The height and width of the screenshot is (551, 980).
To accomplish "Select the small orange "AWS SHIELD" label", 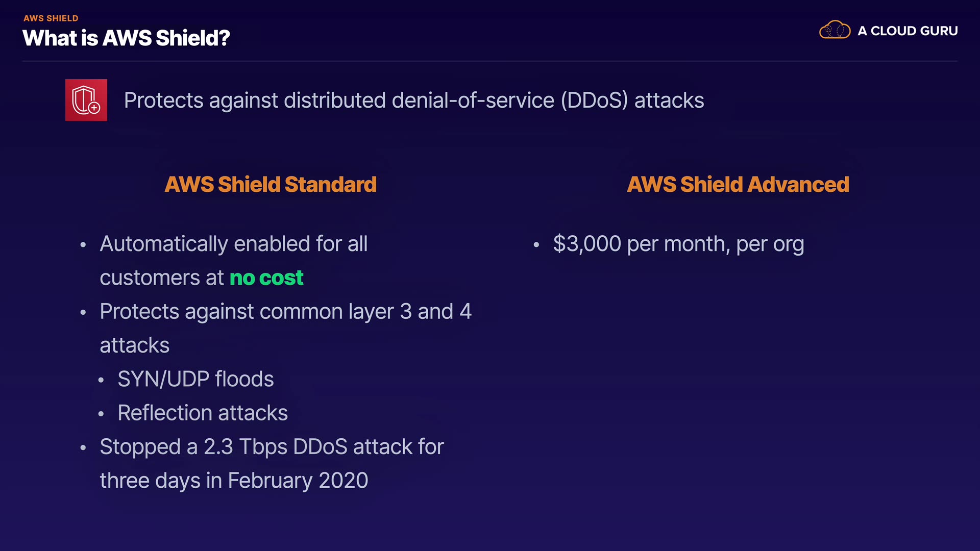I will [51, 18].
